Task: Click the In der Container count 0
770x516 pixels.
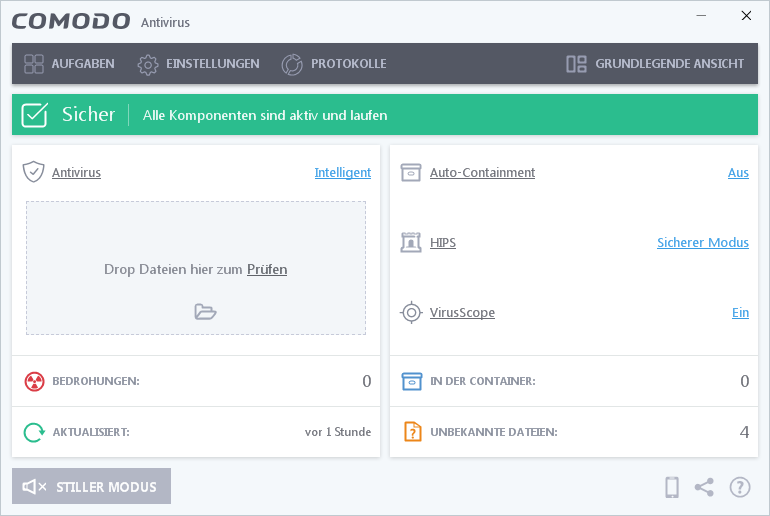Action: [x=744, y=381]
